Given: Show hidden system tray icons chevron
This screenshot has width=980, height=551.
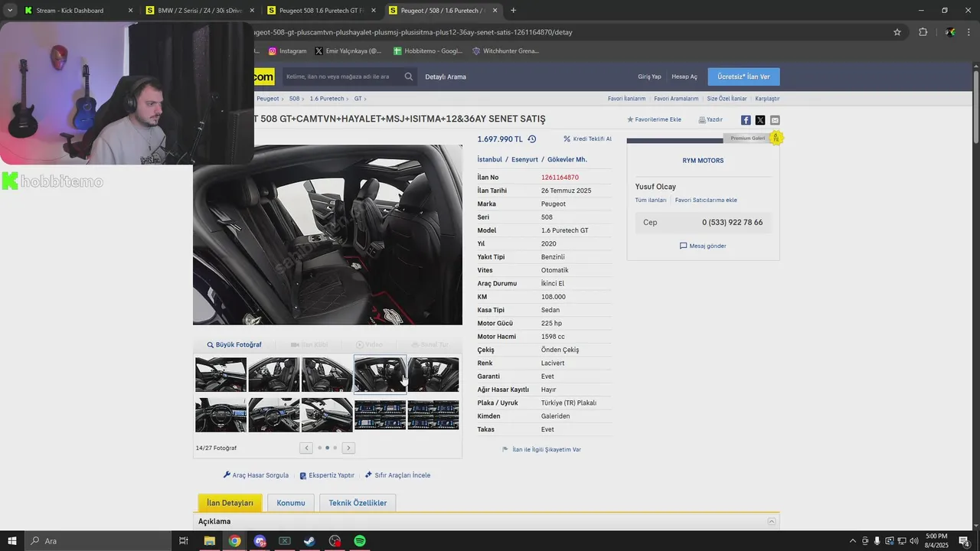Looking at the screenshot, I should click(853, 541).
